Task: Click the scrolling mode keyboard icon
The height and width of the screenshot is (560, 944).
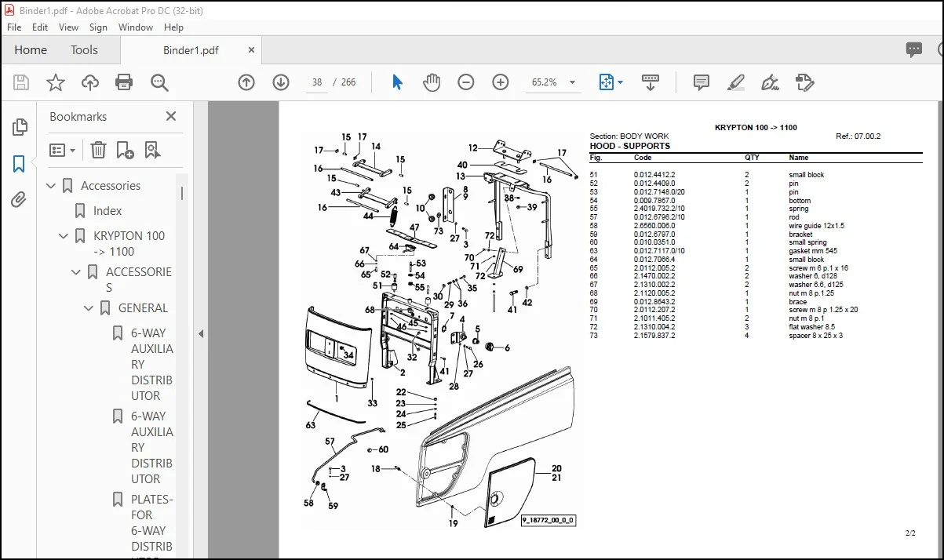Action: 651,82
